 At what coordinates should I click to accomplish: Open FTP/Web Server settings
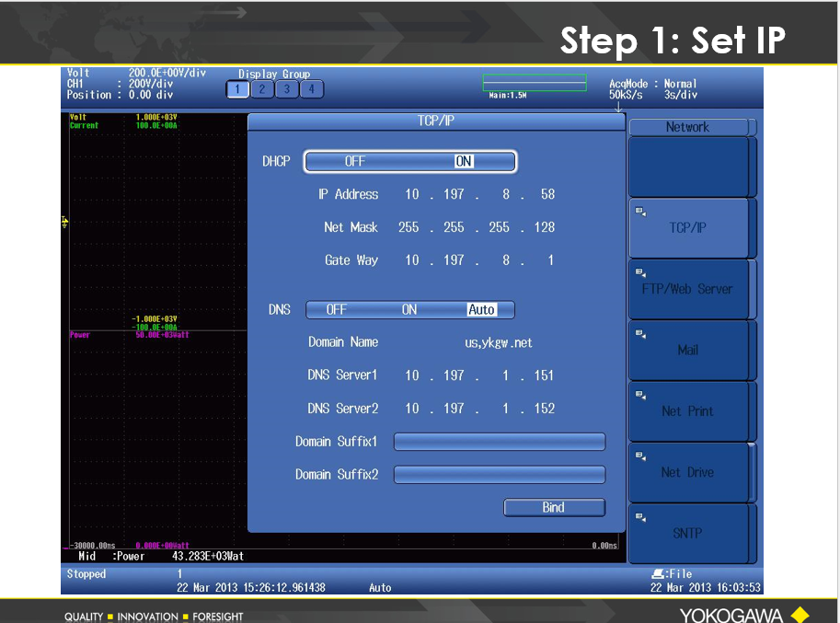coord(688,289)
